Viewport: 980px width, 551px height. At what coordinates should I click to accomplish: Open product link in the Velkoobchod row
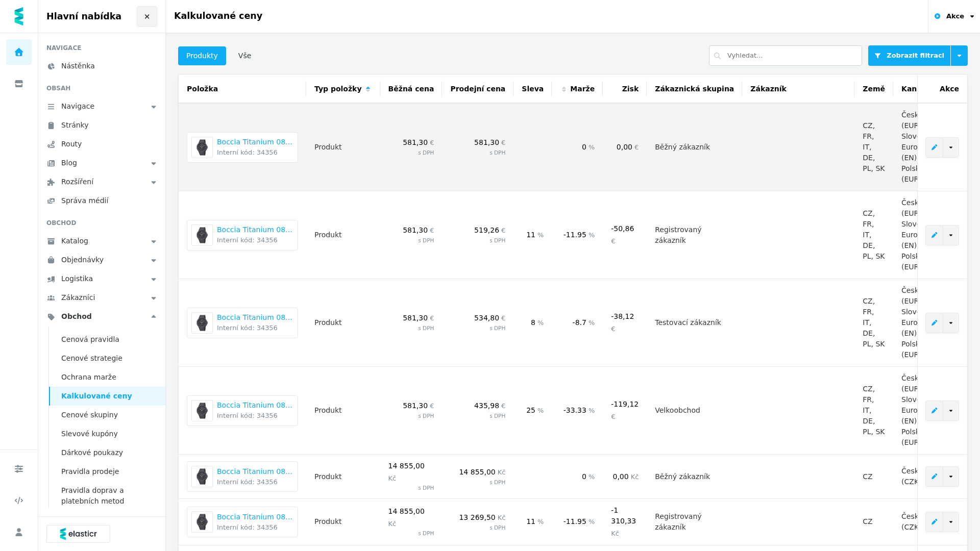(255, 405)
